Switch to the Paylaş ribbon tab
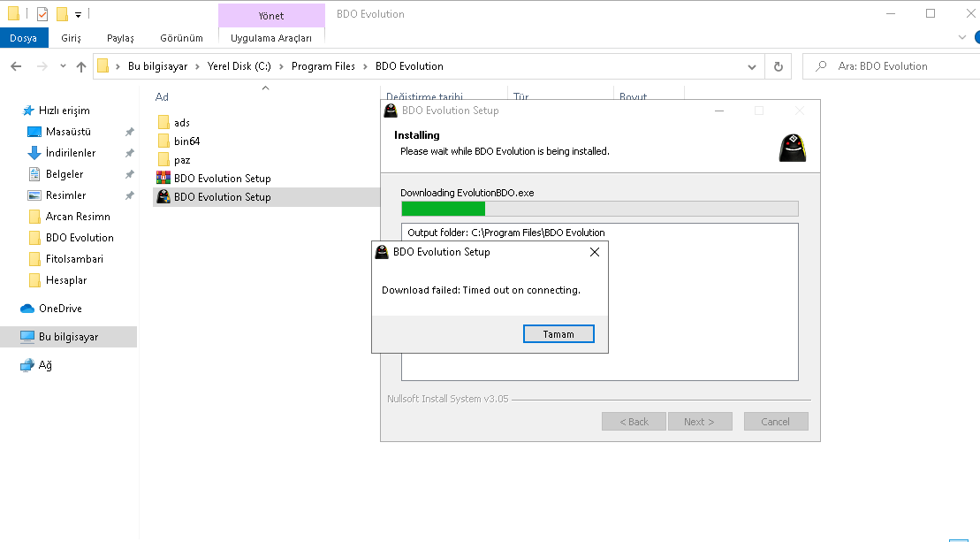The image size is (980, 542). coord(120,38)
